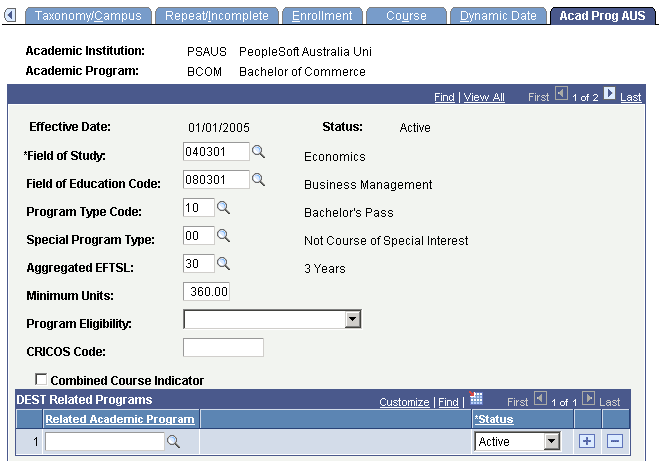The width and height of the screenshot is (659, 461).
Task: Click the Program Type Code input
Action: point(199,208)
